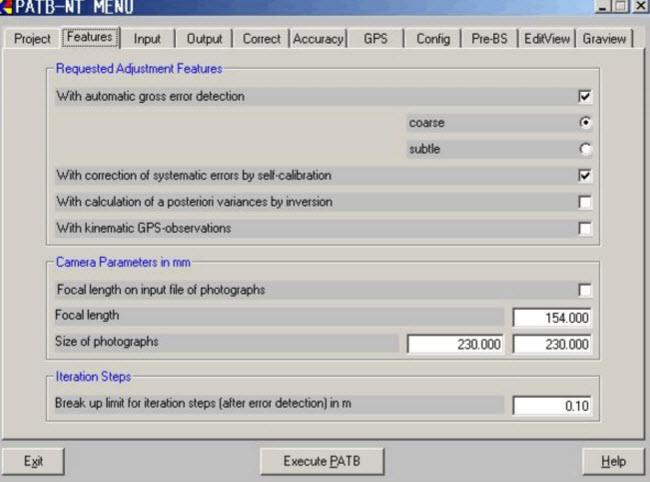Click 'Iteration Steps' group label
Screen dimensions: 650x482
93,377
